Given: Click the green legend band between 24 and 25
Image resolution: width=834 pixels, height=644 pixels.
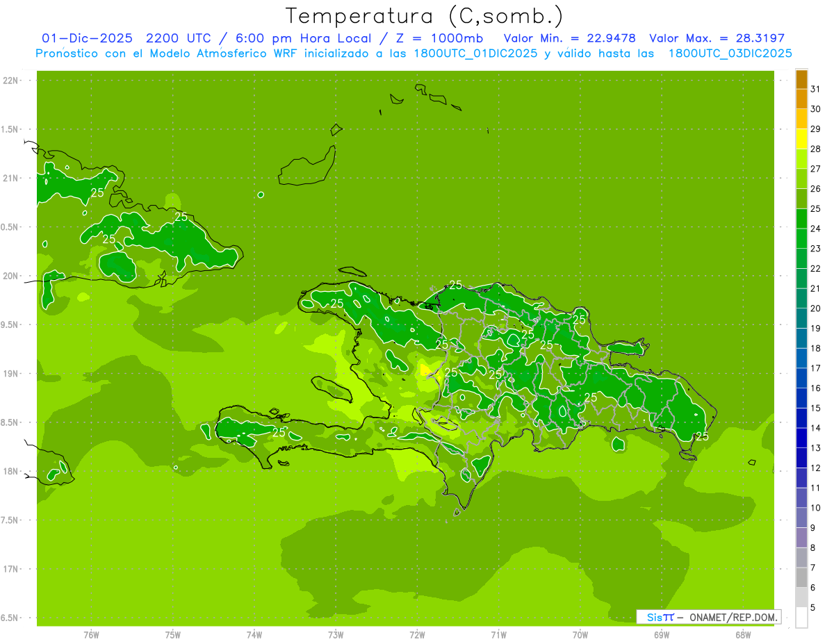Looking at the screenshot, I should pos(801,219).
